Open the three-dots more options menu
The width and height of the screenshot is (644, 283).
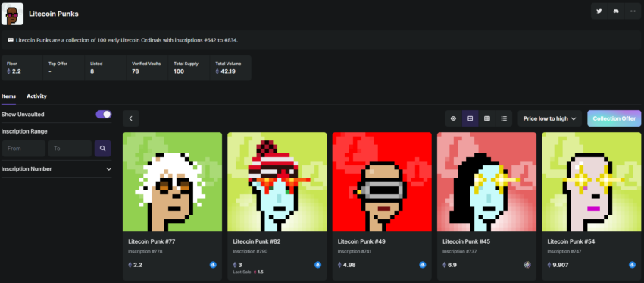click(633, 11)
